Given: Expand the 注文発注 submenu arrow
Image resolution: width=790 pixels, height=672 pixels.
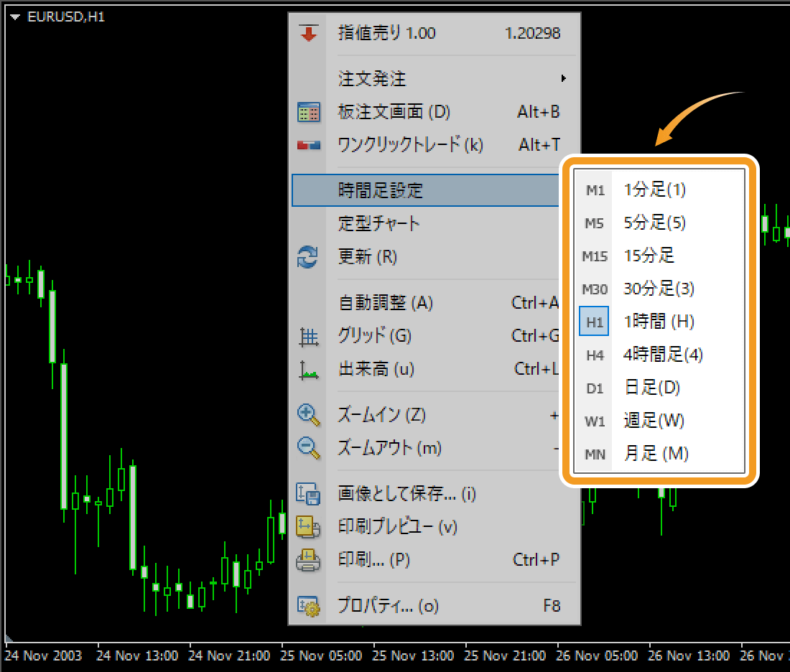Looking at the screenshot, I should point(563,78).
